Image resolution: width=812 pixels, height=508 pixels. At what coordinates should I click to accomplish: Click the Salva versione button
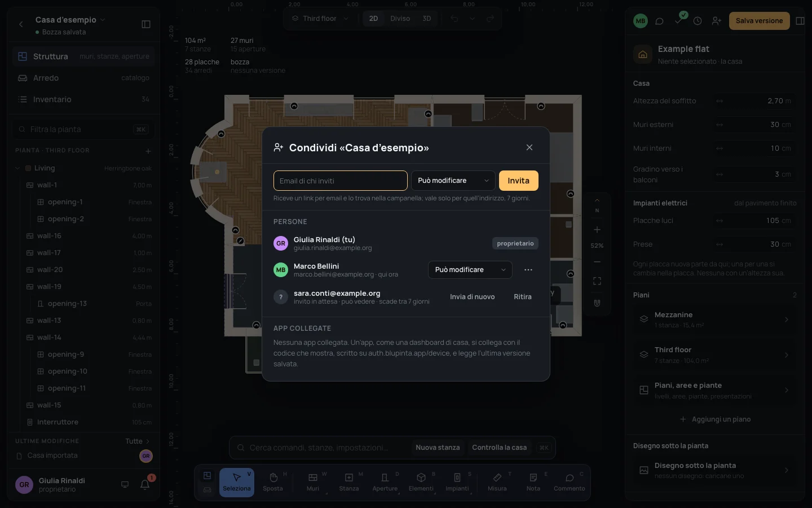coord(759,21)
